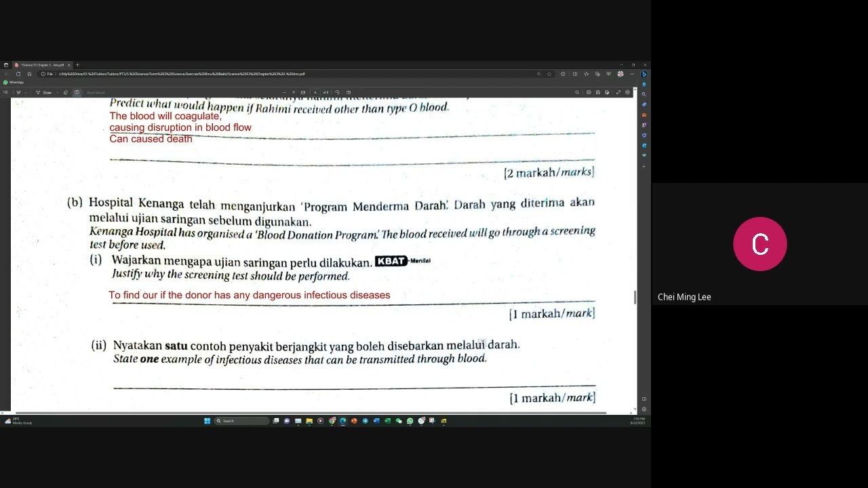Add this page to favorites star

[549, 74]
